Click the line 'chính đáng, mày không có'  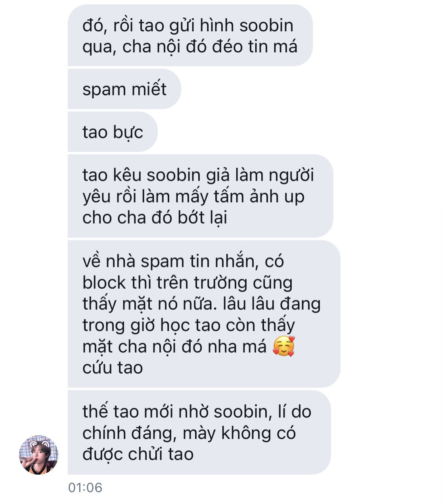[189, 433]
